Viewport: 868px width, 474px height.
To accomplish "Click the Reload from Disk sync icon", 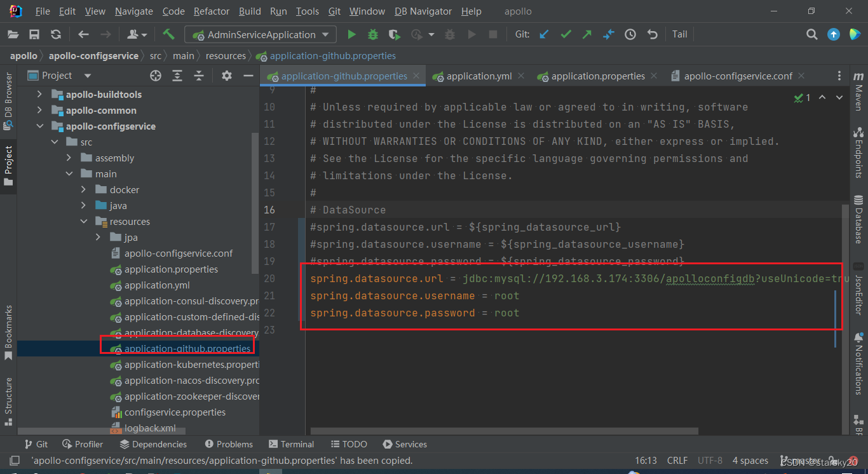I will (x=56, y=34).
